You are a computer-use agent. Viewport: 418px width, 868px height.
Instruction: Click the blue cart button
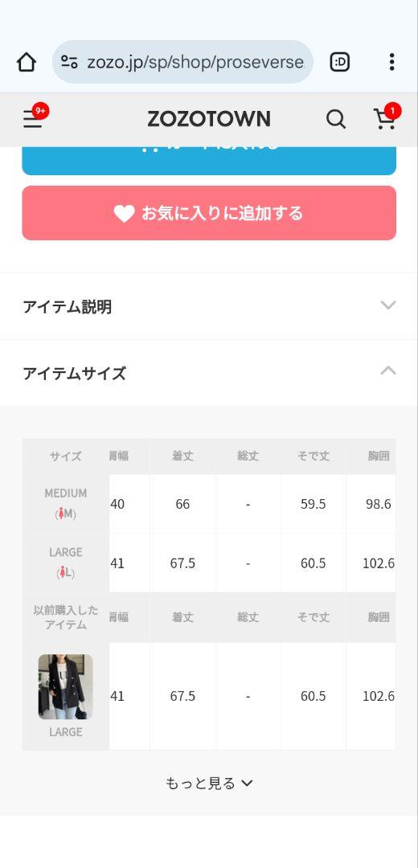click(209, 161)
